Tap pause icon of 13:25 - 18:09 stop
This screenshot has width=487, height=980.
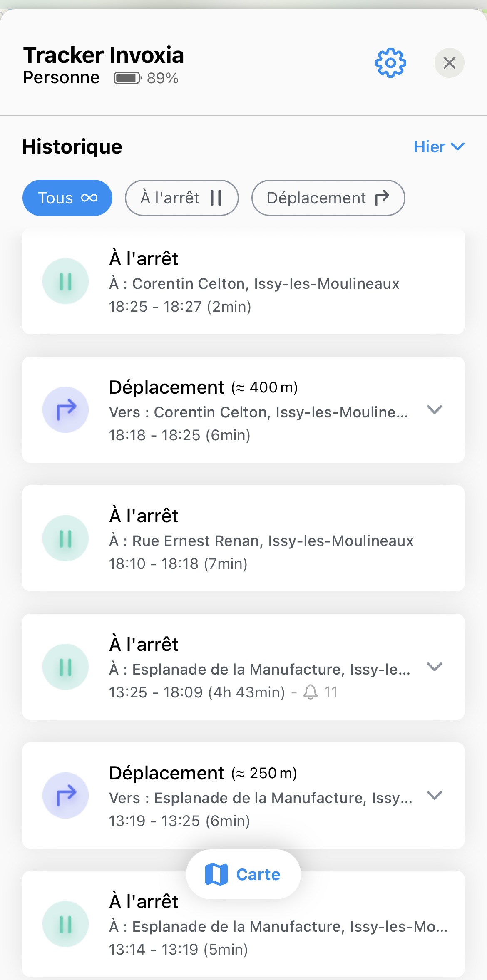point(65,667)
